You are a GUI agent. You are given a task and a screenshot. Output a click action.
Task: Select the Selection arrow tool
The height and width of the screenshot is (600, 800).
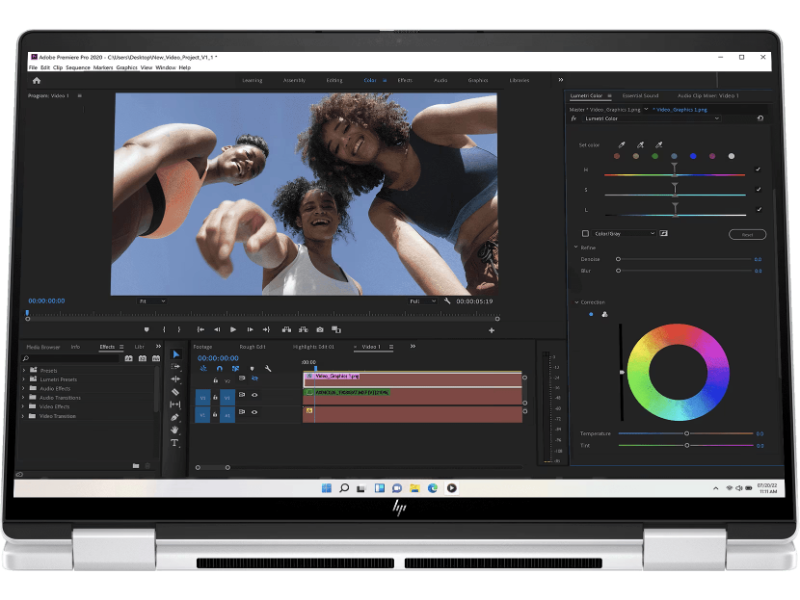pyautogui.click(x=175, y=355)
